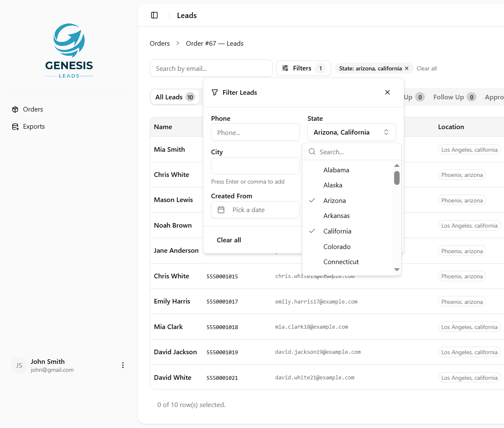Switch to the All Leads tab

coord(175,97)
